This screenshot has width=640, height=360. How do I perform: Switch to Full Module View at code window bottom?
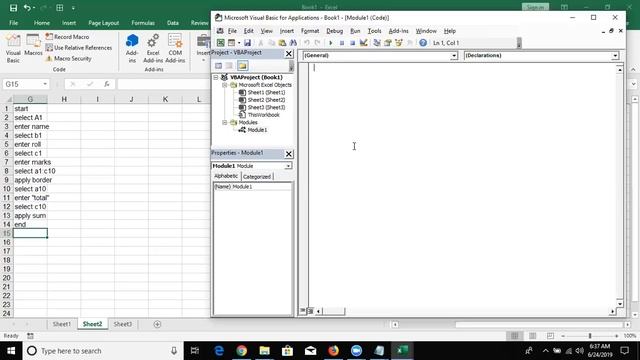[310, 311]
